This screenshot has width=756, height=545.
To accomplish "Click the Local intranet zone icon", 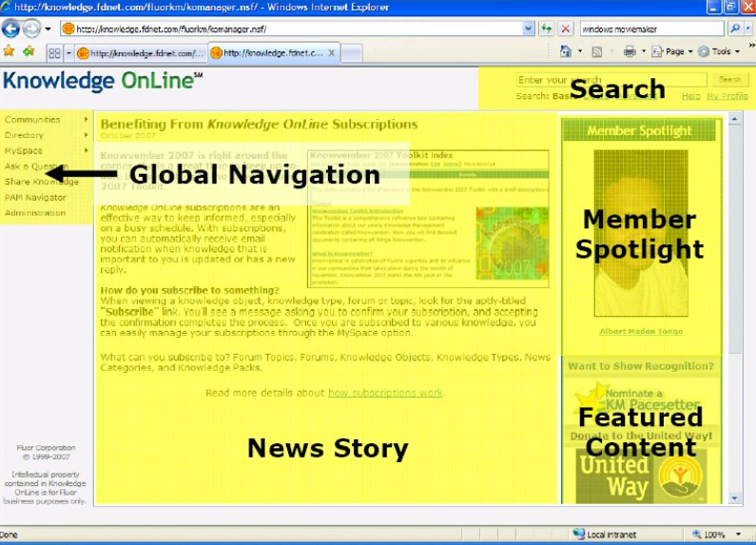I will [x=578, y=534].
